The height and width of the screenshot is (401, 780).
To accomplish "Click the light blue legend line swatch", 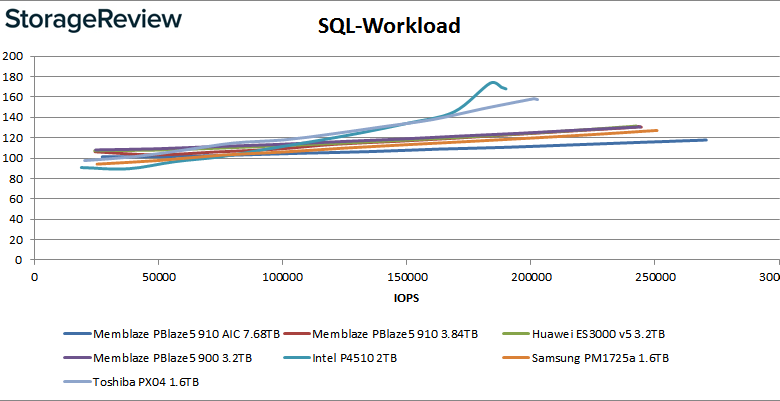I will pyautogui.click(x=78, y=382).
